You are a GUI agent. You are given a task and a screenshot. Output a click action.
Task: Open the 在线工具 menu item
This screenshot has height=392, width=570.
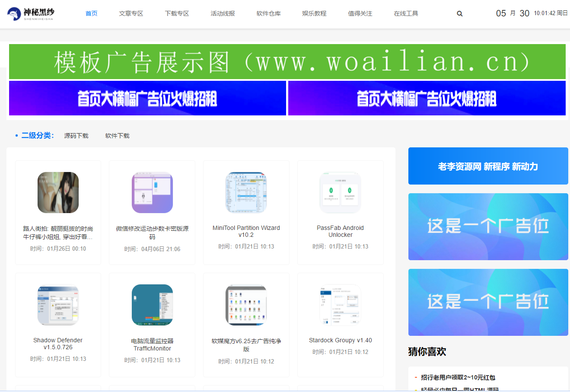(406, 14)
